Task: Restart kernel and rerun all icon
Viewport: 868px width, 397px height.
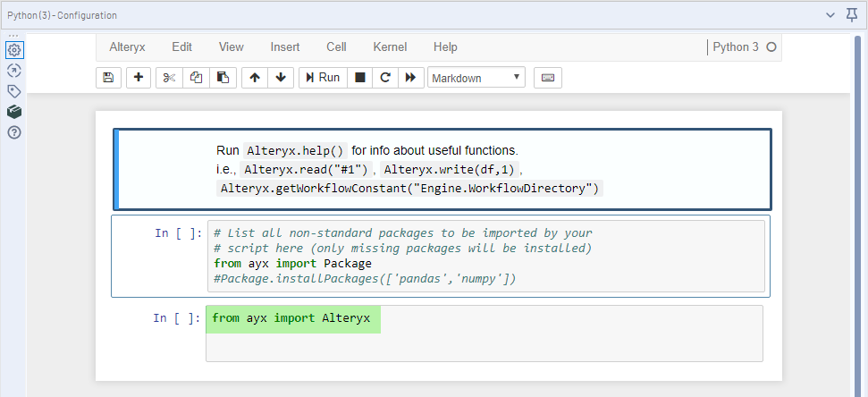Action: coord(410,78)
